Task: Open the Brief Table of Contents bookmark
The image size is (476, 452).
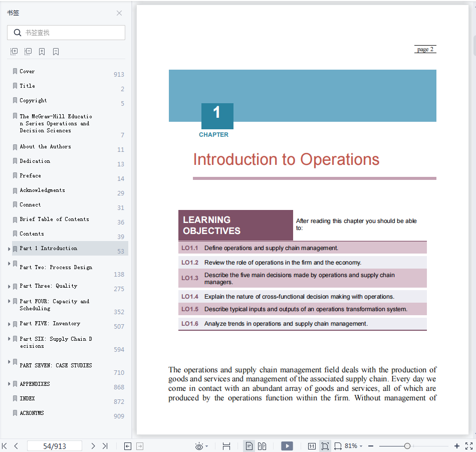Action: click(x=54, y=219)
